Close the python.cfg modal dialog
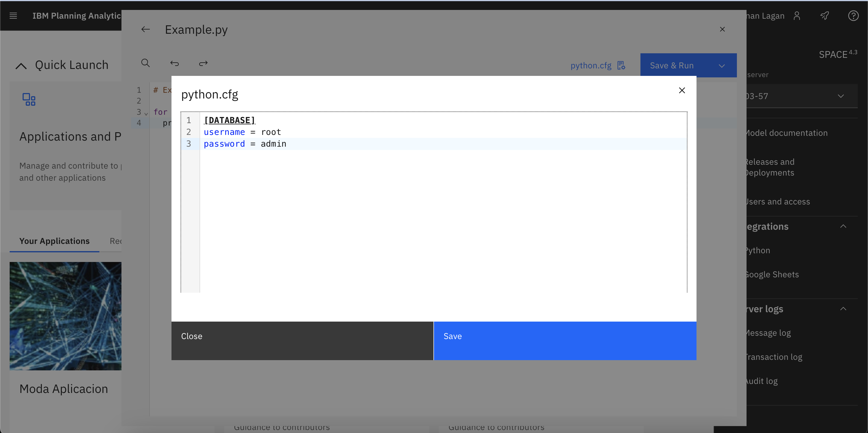868x433 pixels. pyautogui.click(x=681, y=91)
